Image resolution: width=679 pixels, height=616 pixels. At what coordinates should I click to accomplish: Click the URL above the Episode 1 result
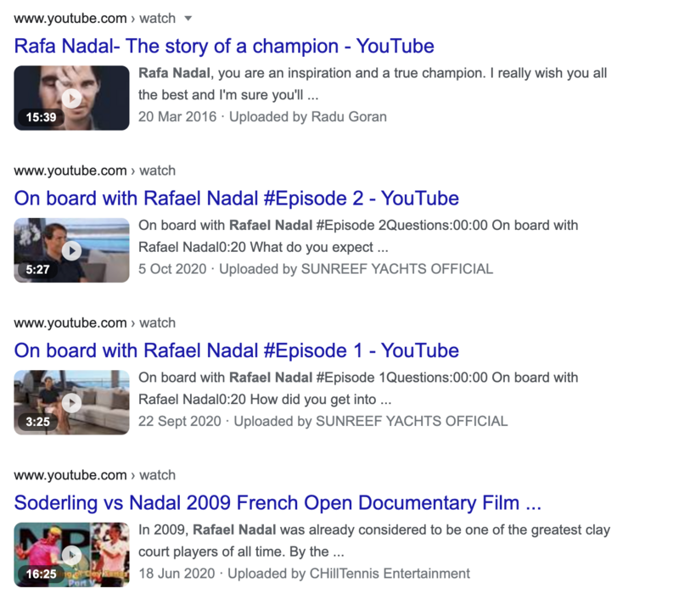click(x=94, y=323)
